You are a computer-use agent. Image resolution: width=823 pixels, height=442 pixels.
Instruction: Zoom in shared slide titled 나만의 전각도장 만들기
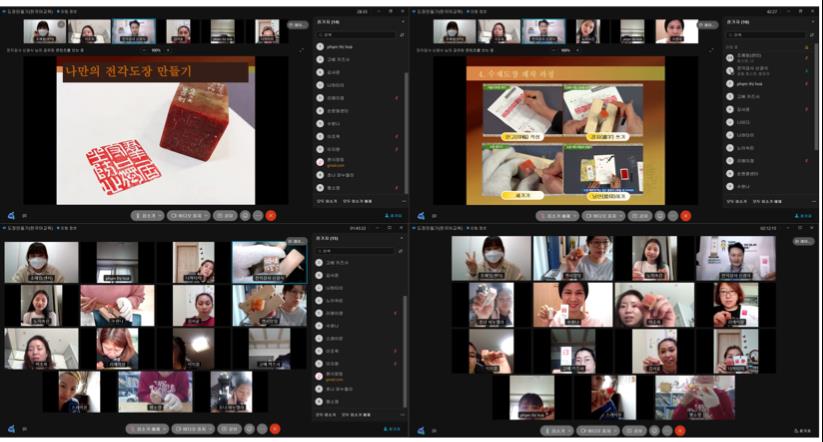coord(168,50)
